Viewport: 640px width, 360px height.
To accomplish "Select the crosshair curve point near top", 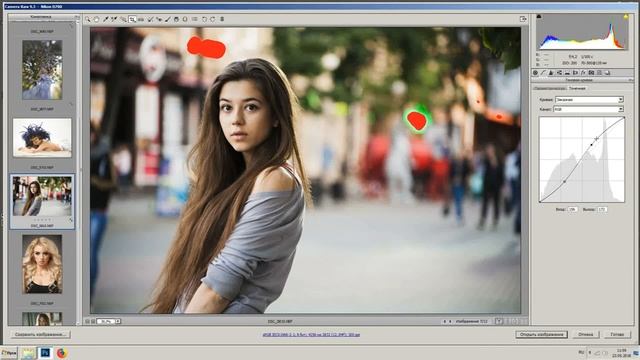I will pyautogui.click(x=597, y=139).
